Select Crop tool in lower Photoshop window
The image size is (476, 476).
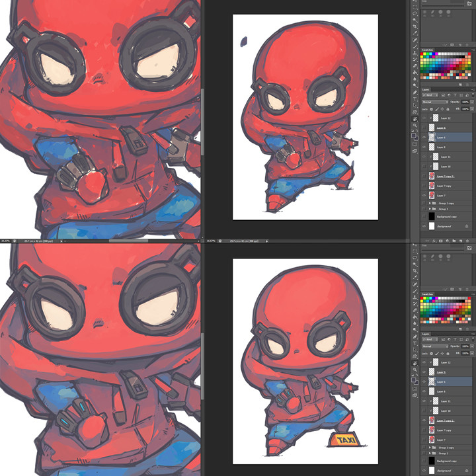pyautogui.click(x=415, y=271)
